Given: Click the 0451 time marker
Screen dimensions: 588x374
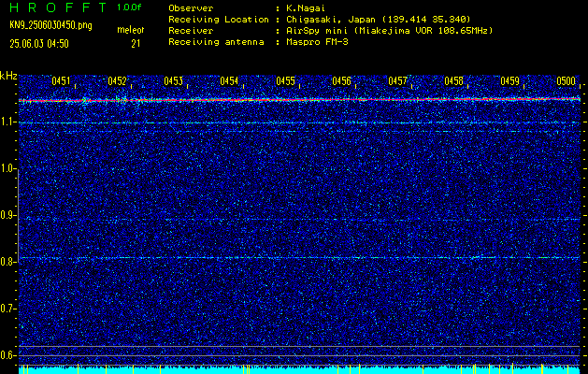Looking at the screenshot, I should click(x=61, y=81).
